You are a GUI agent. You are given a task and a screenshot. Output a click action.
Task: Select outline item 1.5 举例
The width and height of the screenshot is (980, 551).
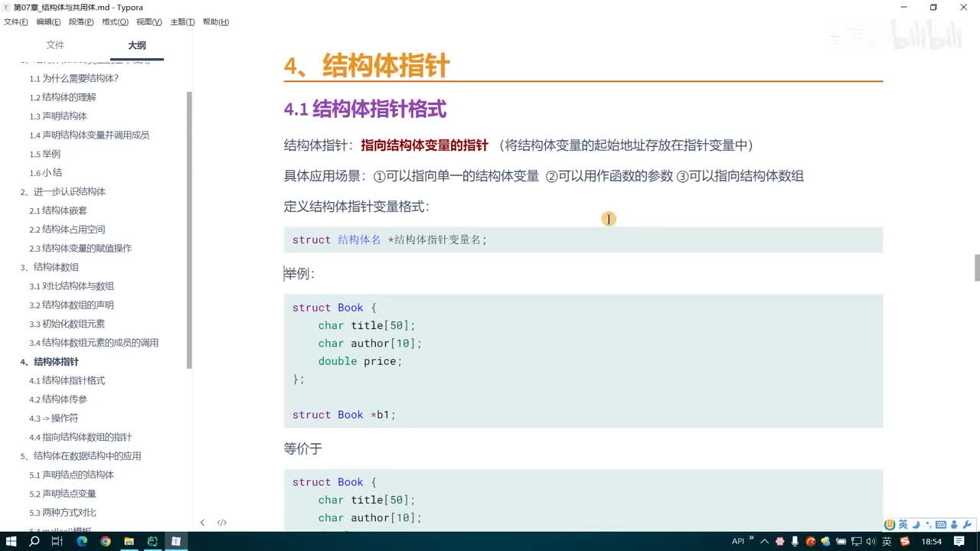click(45, 154)
